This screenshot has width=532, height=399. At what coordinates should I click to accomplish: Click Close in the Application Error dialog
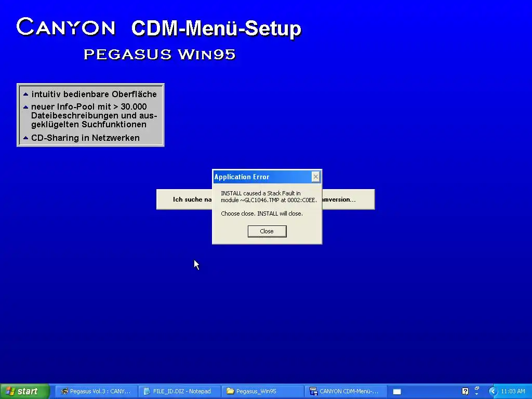[267, 231]
